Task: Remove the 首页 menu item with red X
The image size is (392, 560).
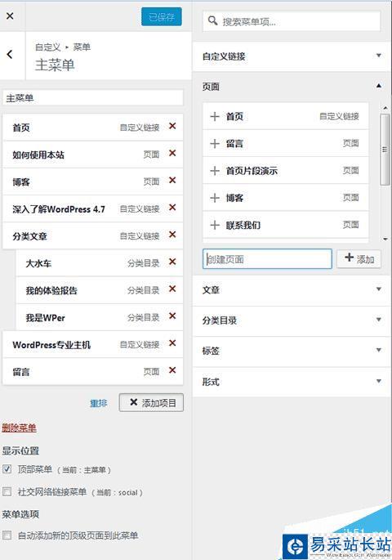Action: pyautogui.click(x=172, y=126)
